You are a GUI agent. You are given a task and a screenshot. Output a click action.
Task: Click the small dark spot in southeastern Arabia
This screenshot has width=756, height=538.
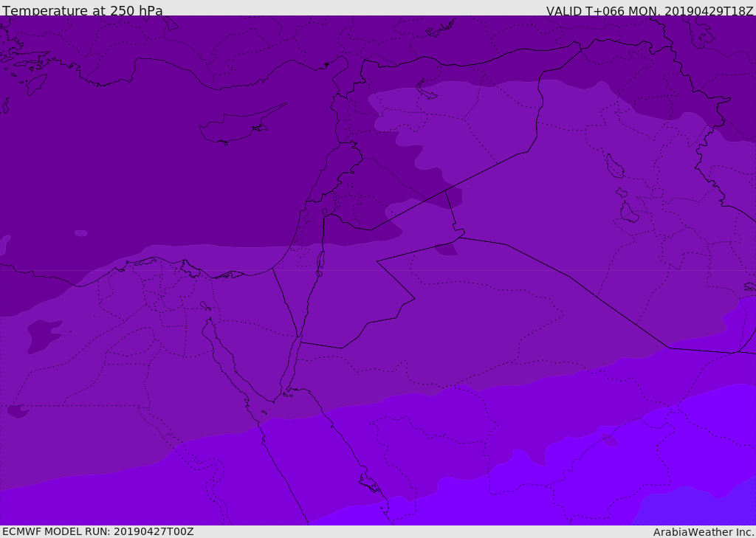click(x=610, y=440)
